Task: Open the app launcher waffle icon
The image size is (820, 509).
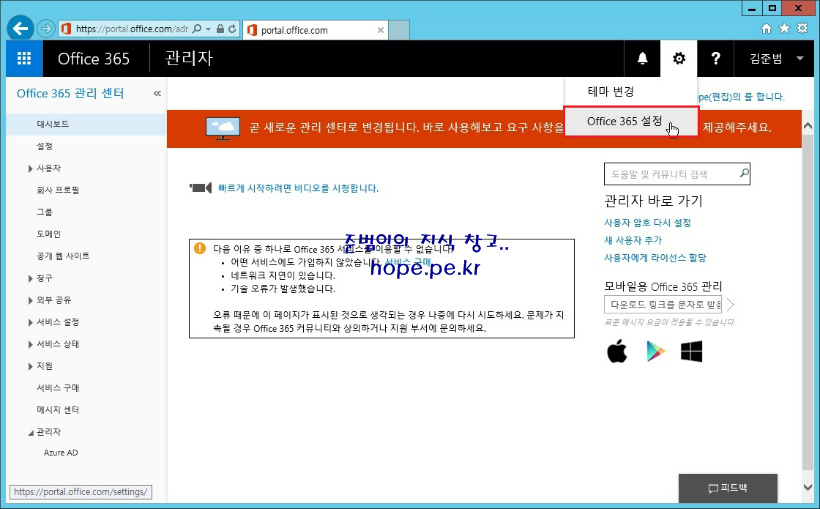Action: click(24, 59)
